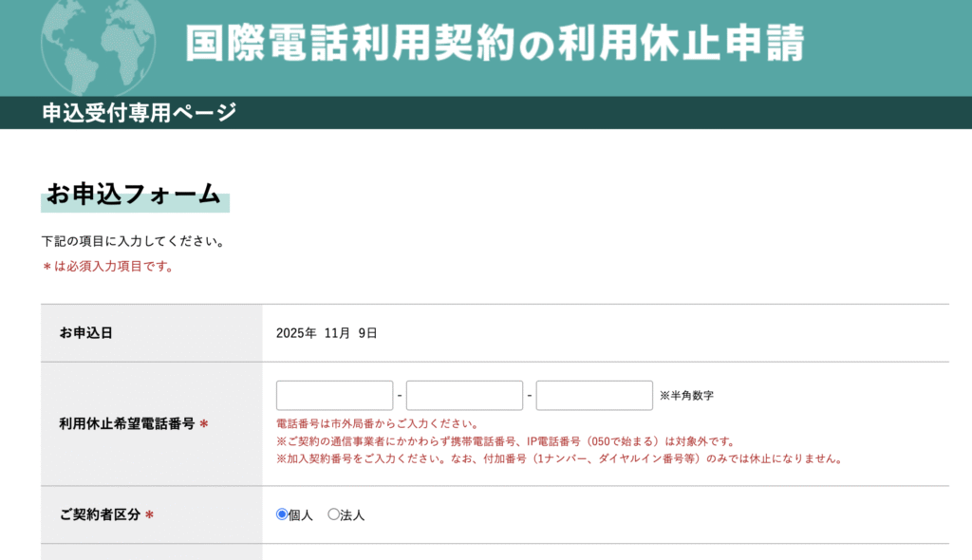Click the date 2025年 11月 9日
The width and height of the screenshot is (972, 560).
tap(327, 333)
